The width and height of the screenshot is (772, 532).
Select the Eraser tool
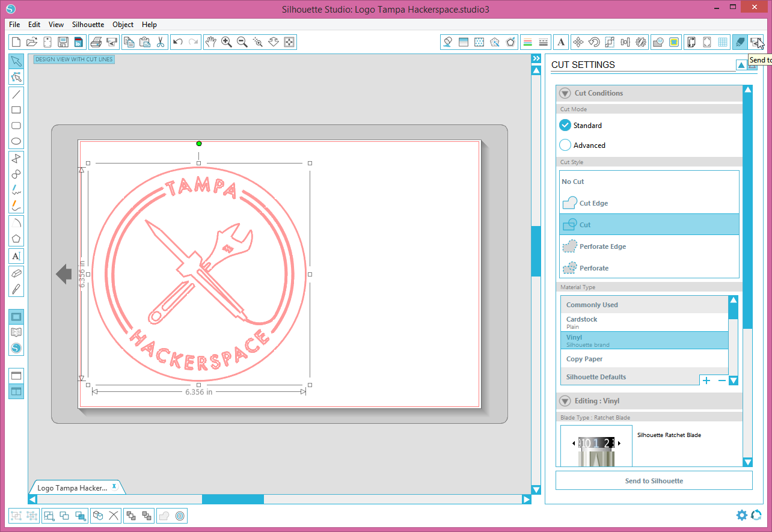point(16,273)
